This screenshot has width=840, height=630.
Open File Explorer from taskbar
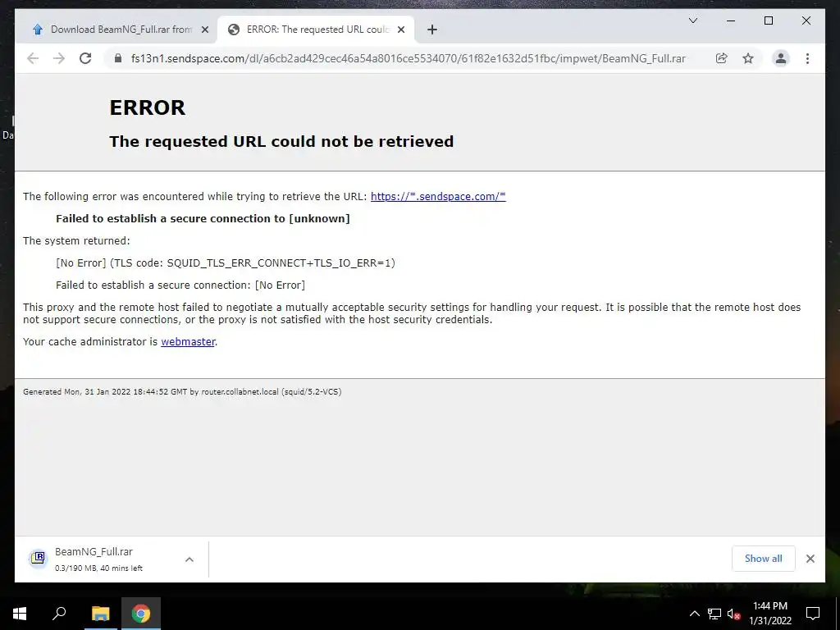(x=100, y=614)
